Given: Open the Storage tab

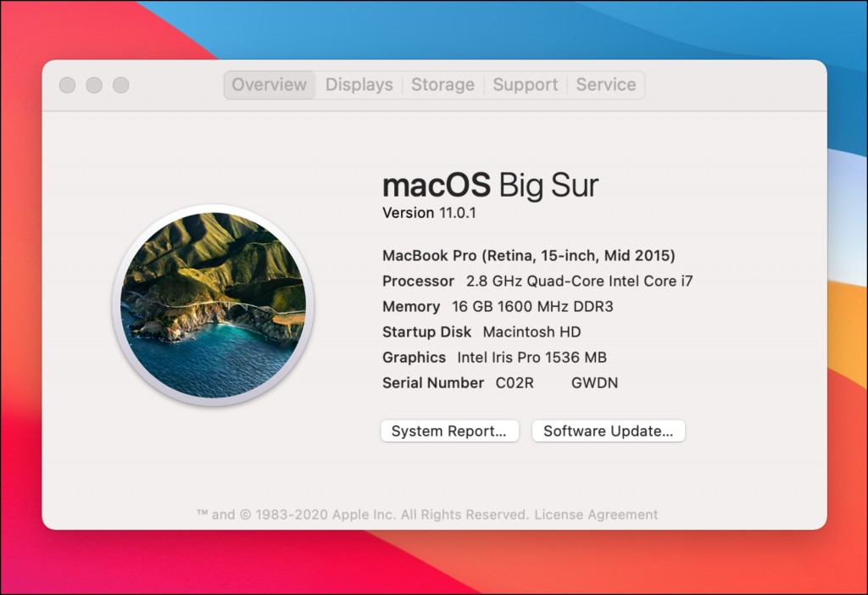Looking at the screenshot, I should (442, 85).
